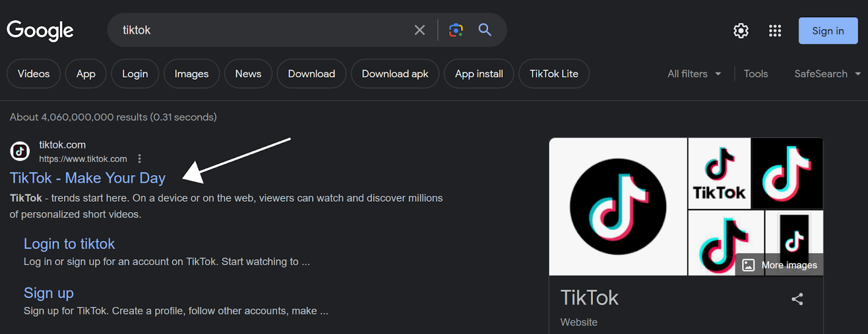Select the Images filter chip
This screenshot has height=334, width=868.
pyautogui.click(x=192, y=74)
